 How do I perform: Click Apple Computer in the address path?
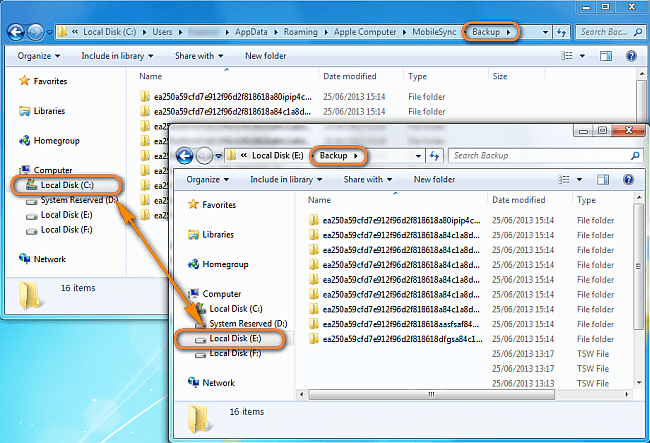point(365,32)
